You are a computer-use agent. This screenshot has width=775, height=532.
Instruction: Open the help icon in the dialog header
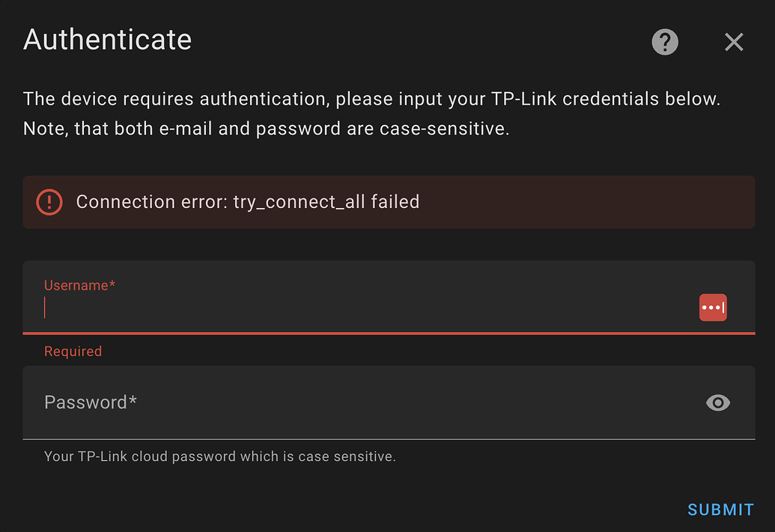pyautogui.click(x=665, y=42)
